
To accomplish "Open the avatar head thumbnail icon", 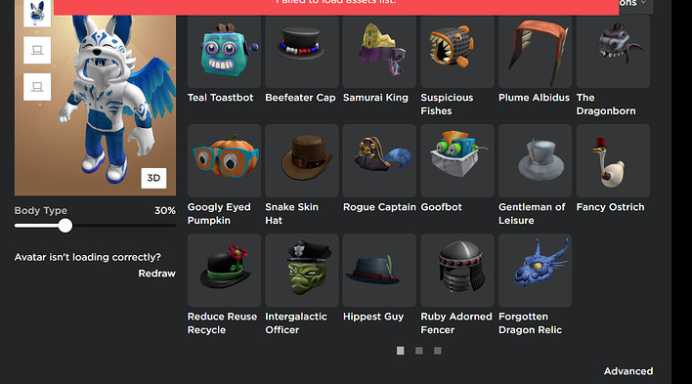I will pyautogui.click(x=37, y=13).
